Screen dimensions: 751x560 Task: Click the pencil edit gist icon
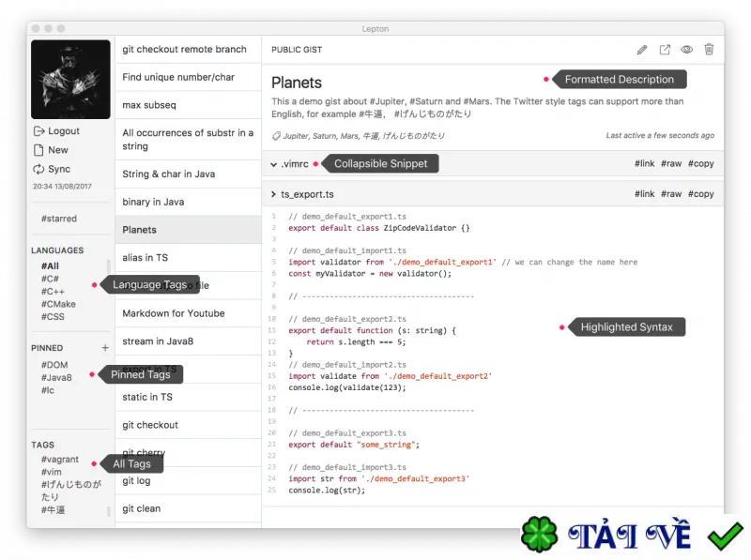coord(642,50)
